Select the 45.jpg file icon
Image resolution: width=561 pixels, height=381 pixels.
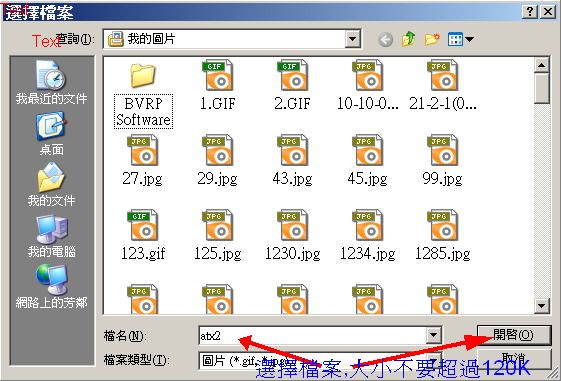(x=368, y=150)
